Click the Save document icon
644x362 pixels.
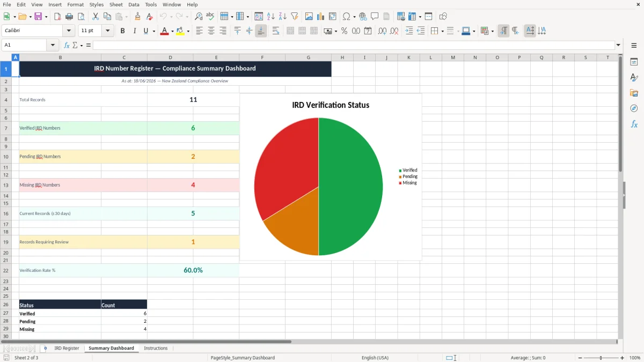click(x=38, y=17)
